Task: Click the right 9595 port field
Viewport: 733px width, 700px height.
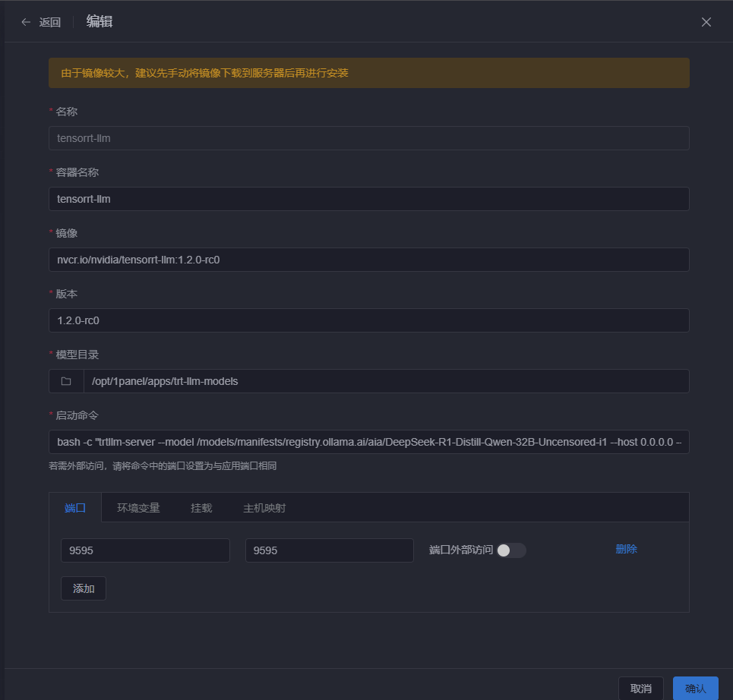Action: point(329,550)
